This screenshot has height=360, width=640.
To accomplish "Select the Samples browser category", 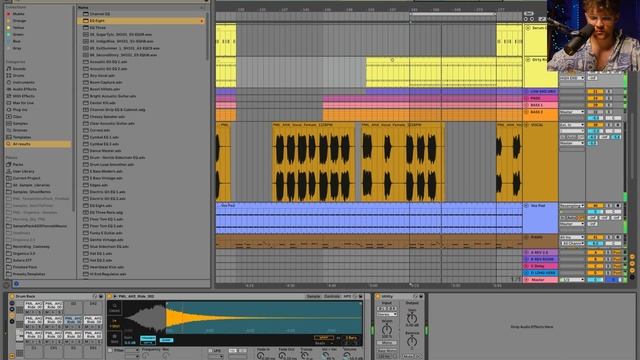I will coord(20,124).
